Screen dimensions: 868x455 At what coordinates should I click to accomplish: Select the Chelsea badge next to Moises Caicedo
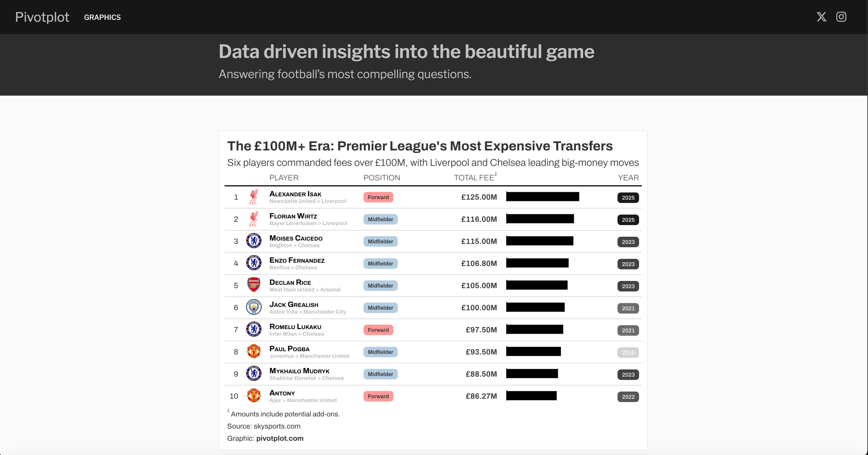point(254,241)
